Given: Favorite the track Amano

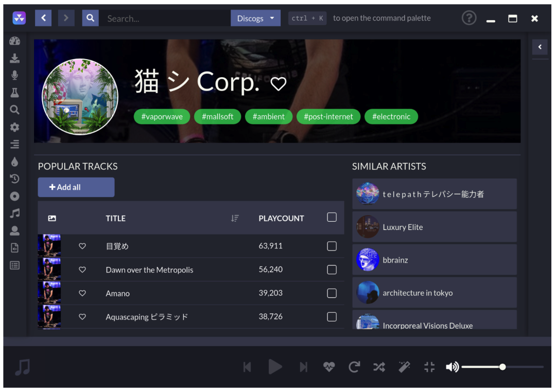Looking at the screenshot, I should (82, 293).
